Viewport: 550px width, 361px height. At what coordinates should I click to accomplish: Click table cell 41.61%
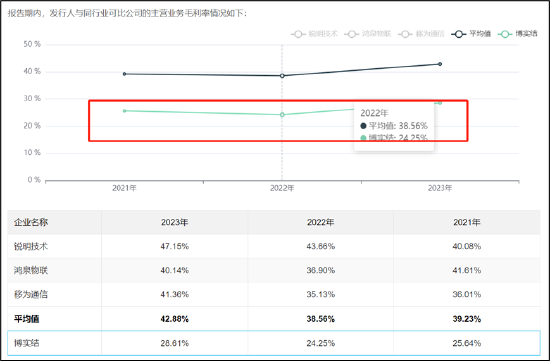tap(467, 270)
